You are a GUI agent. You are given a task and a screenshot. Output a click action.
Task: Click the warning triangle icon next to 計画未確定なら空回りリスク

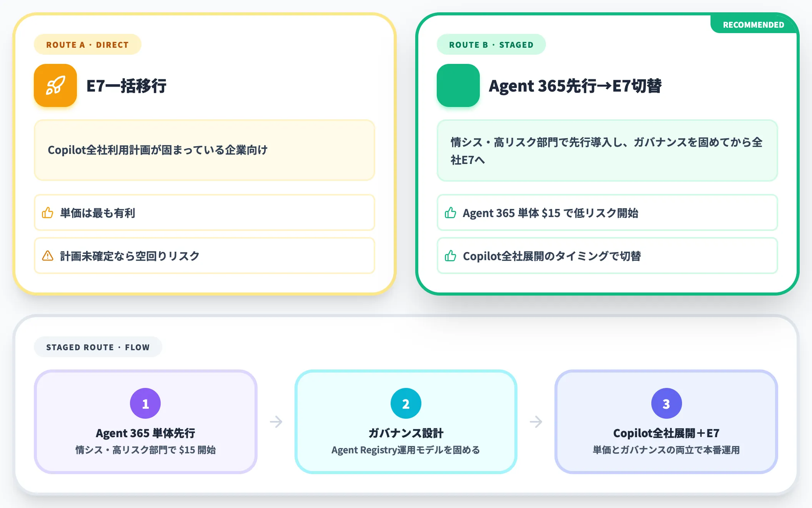tap(48, 256)
